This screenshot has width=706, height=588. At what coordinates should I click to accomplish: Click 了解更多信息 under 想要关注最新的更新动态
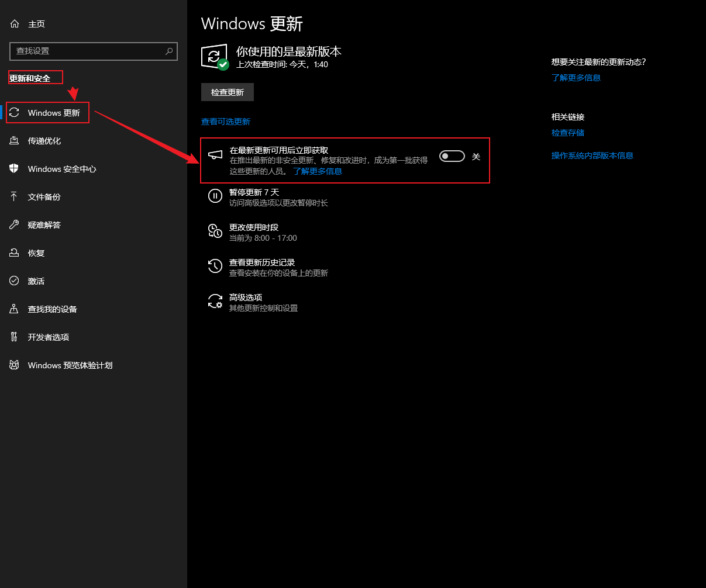(576, 78)
